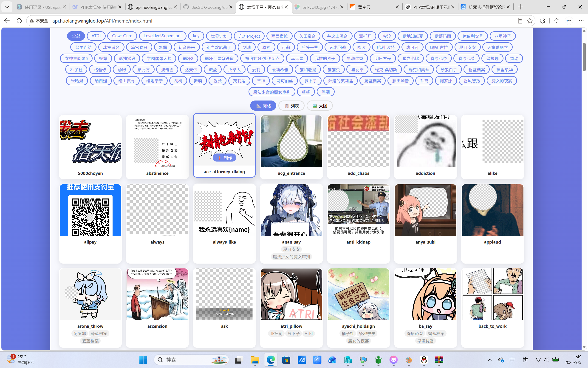The image size is (588, 368).
Task: Open the alipay QR code template
Action: [x=90, y=223]
